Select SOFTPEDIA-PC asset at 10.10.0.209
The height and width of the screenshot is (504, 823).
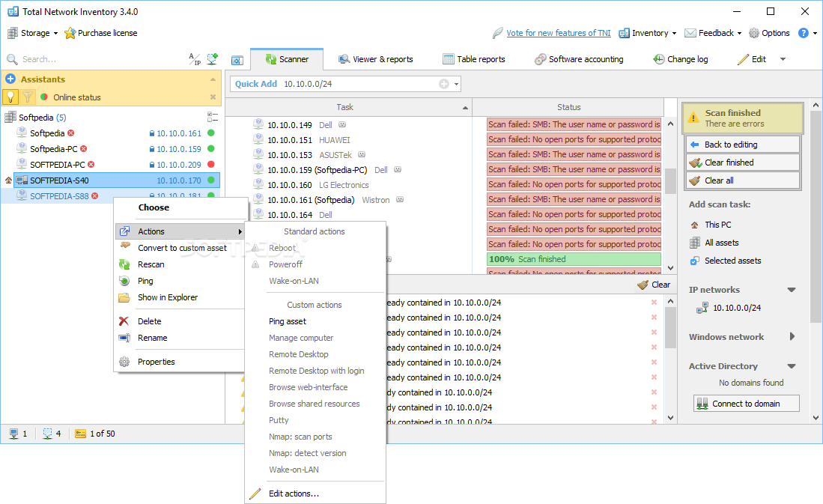point(115,165)
